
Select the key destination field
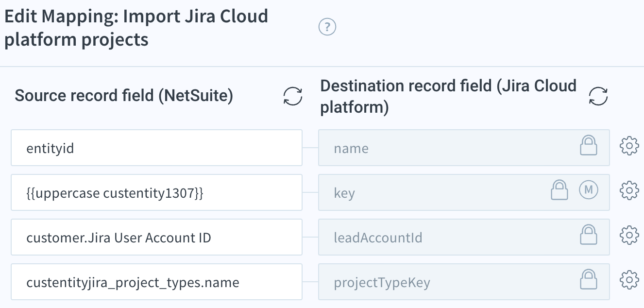(x=464, y=192)
